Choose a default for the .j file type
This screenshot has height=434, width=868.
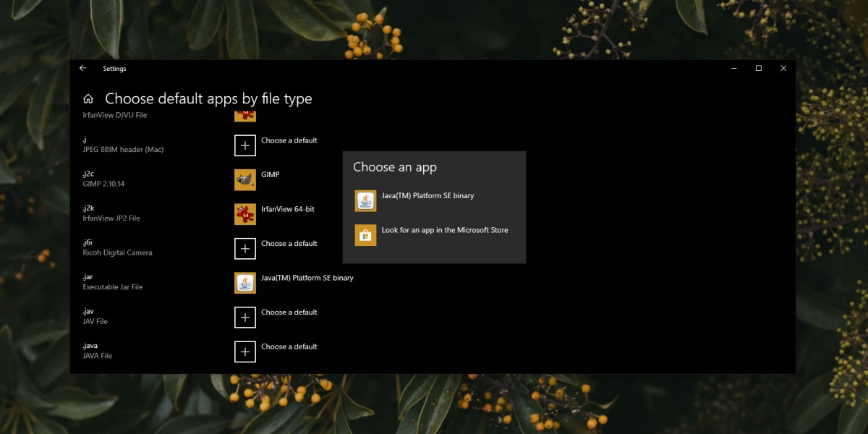pyautogui.click(x=289, y=140)
